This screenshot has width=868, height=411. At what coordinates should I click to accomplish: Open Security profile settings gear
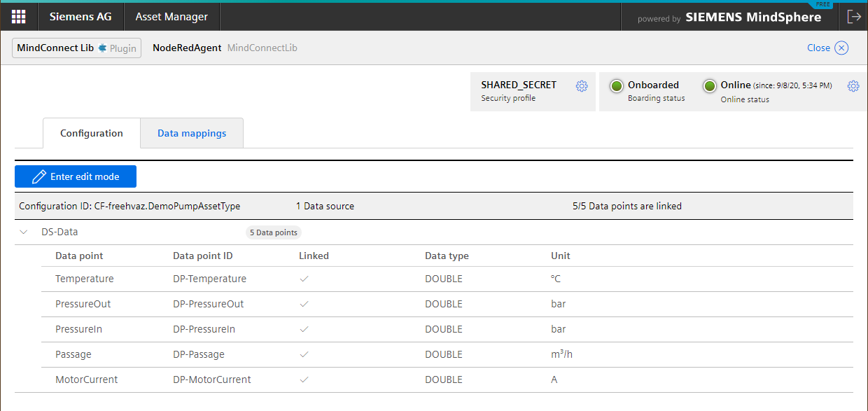coord(582,86)
